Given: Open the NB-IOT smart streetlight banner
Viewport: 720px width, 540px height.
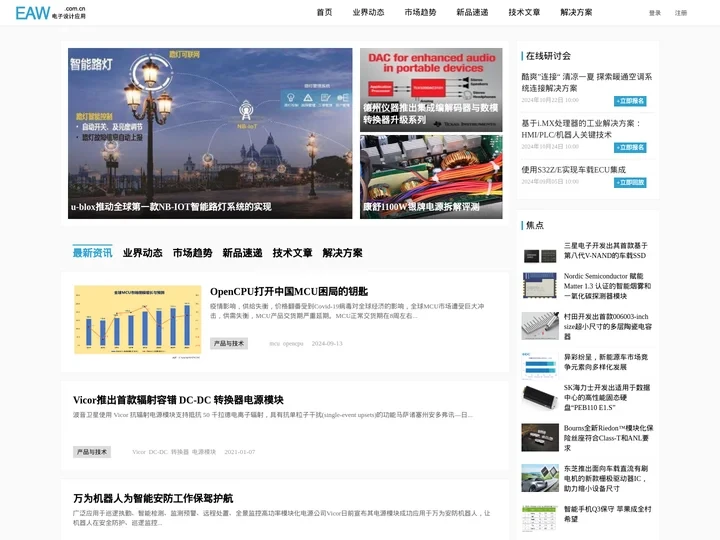Looking at the screenshot, I should click(x=210, y=133).
